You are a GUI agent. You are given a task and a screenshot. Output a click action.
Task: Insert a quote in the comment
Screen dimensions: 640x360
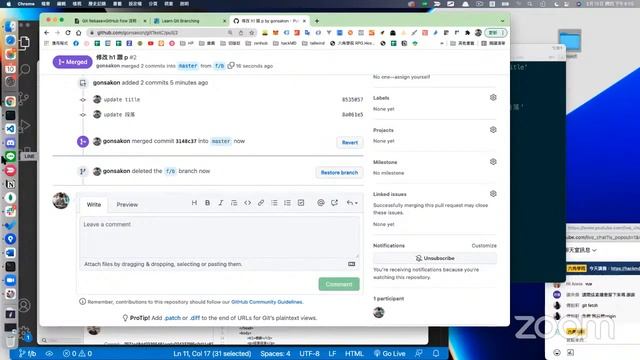[x=234, y=203]
